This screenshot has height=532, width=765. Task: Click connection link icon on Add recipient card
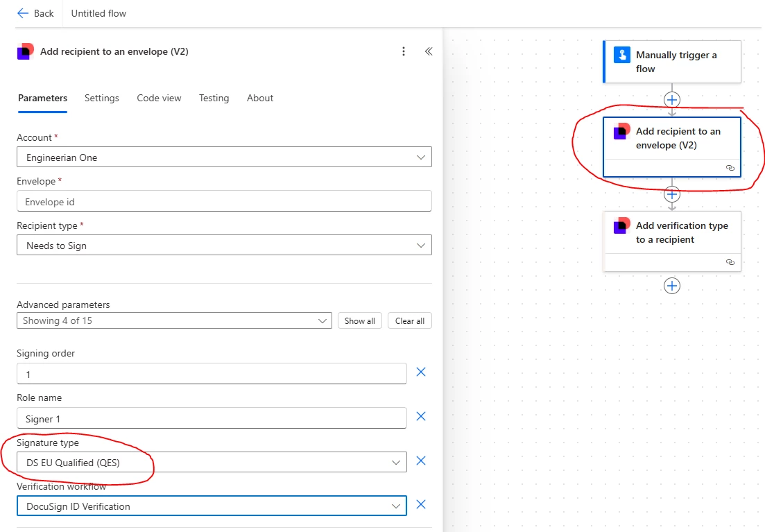tap(730, 168)
